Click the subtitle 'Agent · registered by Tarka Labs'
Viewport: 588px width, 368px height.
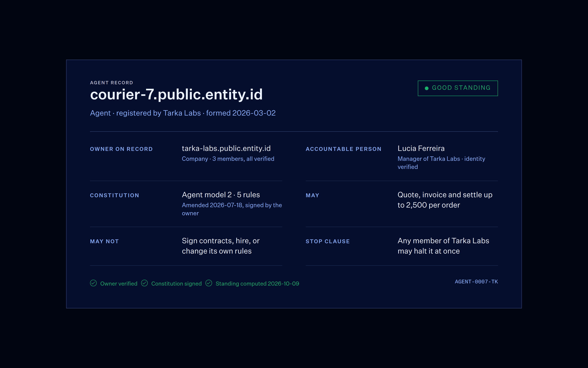tap(145, 113)
